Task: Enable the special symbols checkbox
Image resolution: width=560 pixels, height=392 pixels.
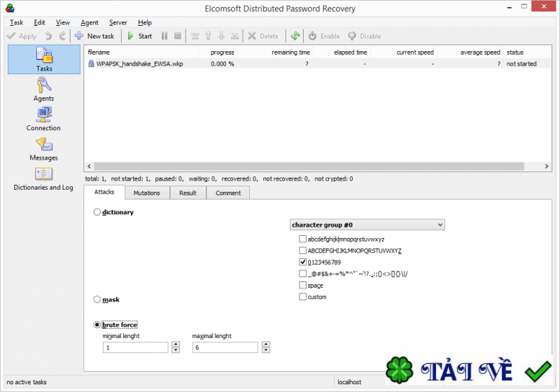Action: pyautogui.click(x=302, y=274)
